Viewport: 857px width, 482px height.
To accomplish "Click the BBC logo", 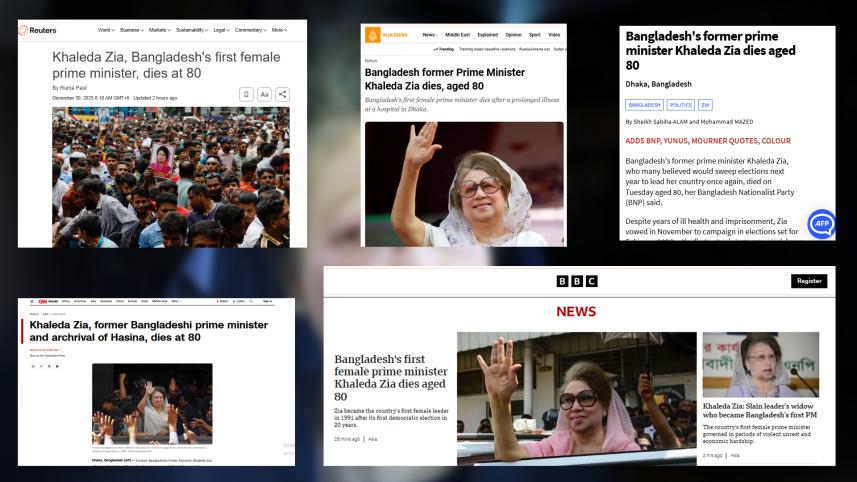I will (x=575, y=281).
